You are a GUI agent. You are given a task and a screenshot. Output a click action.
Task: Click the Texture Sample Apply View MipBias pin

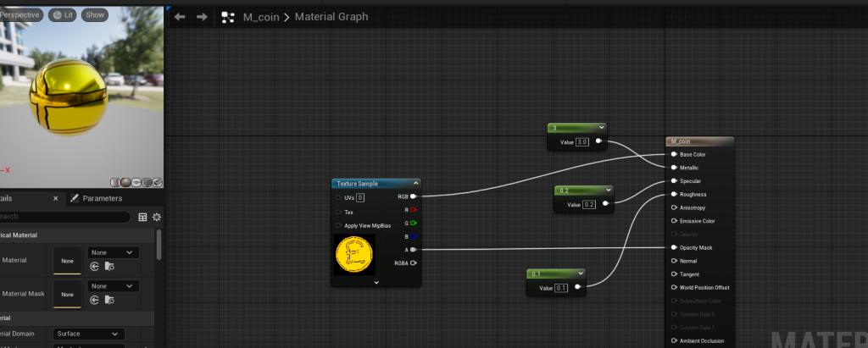(340, 225)
